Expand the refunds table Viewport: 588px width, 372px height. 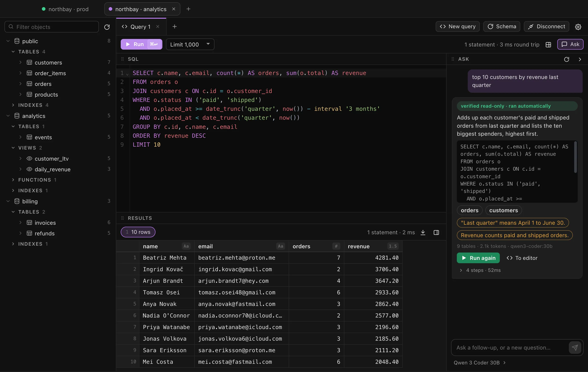tap(20, 233)
